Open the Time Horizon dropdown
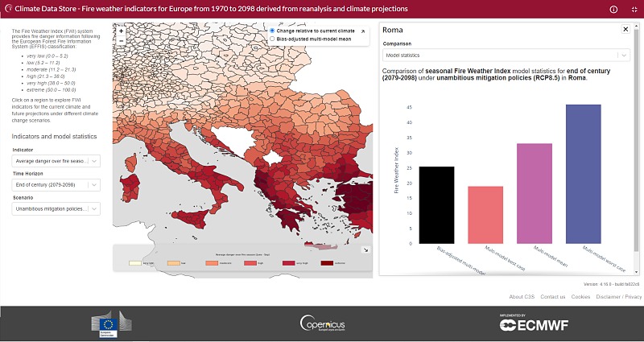The height and width of the screenshot is (342, 644). (56, 185)
